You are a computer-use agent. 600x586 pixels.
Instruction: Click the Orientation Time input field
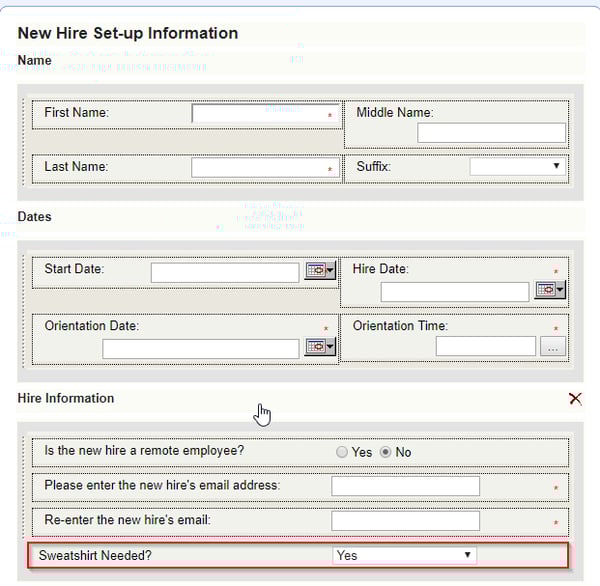[x=486, y=346]
